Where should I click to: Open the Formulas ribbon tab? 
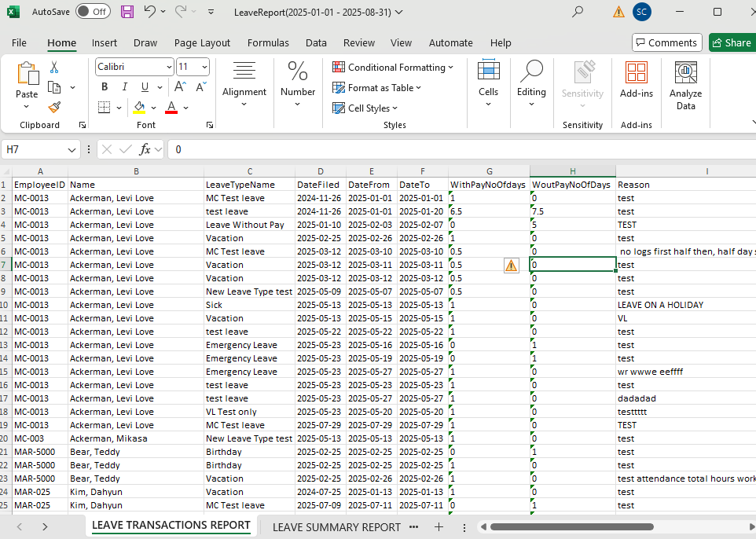pos(268,43)
